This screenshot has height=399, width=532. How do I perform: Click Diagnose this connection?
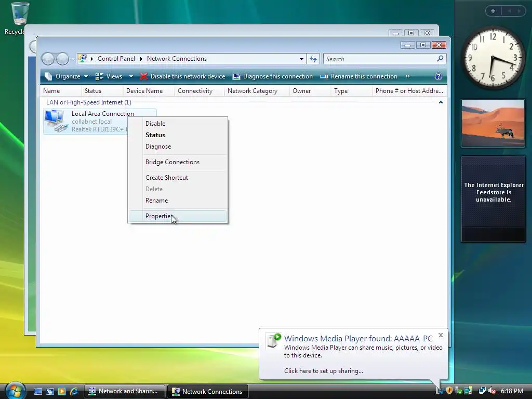272,76
